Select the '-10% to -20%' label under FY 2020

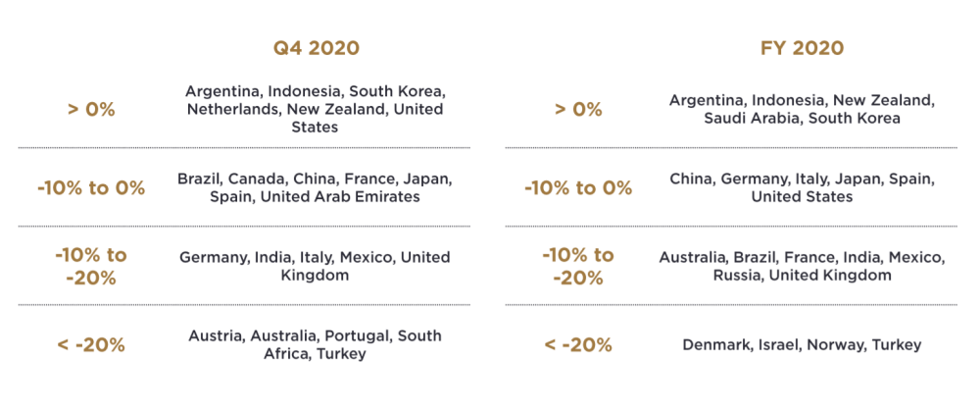pyautogui.click(x=578, y=266)
